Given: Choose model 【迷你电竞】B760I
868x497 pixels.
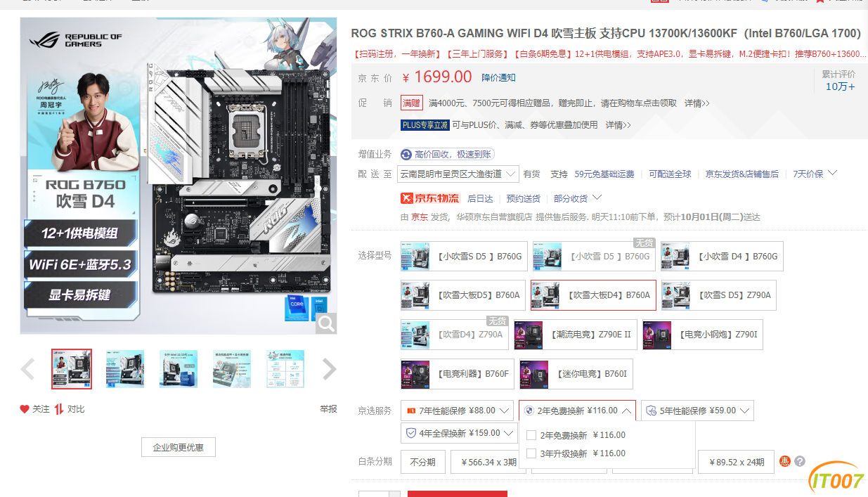Looking at the screenshot, I should 576,374.
